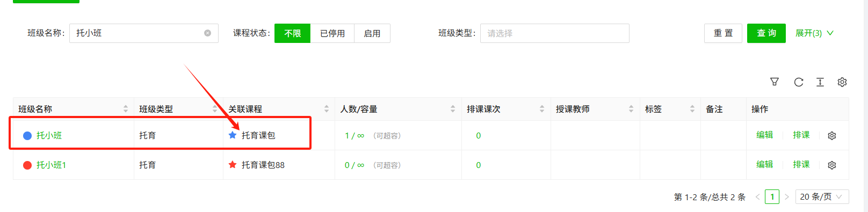Viewport: 868px width, 212px height.
Task: Sort table by 人数/容量 column
Action: (453, 109)
